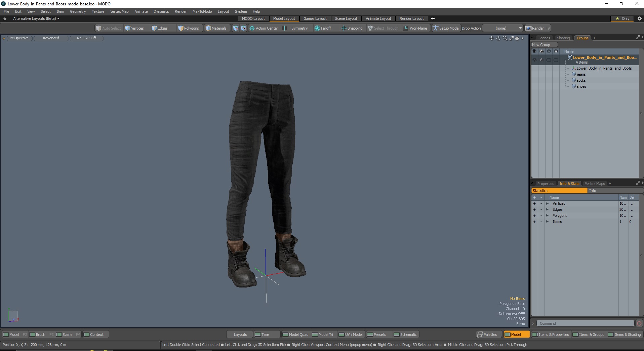Collapse Lower_Body_in_Pants_and_Boo... group tree

click(x=566, y=60)
